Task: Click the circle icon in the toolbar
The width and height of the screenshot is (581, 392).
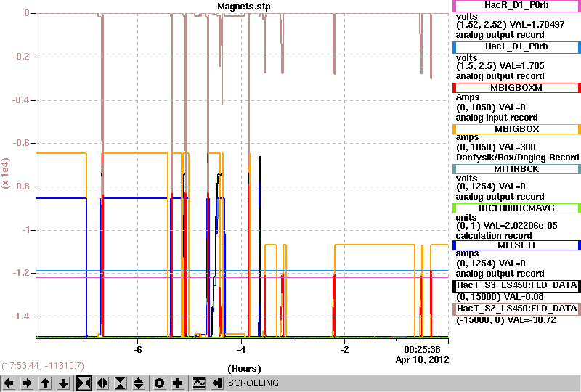Action: click(x=160, y=383)
